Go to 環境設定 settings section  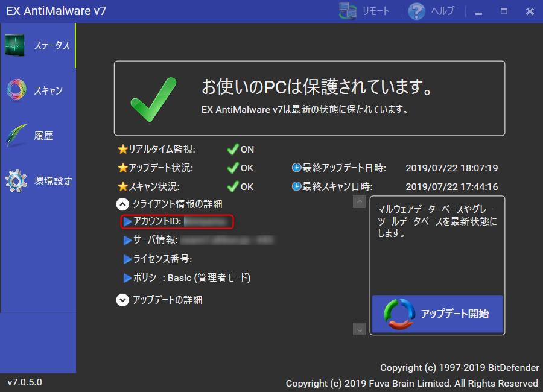(38, 181)
